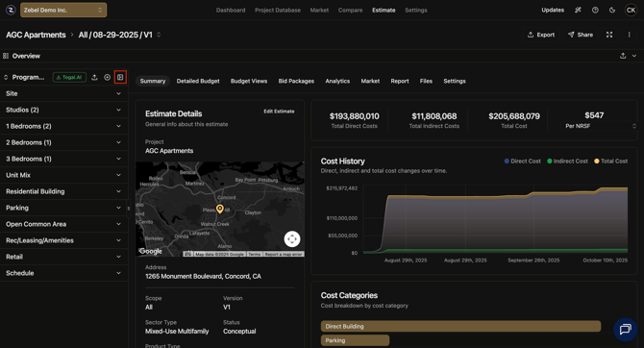
Task: Open Project Database in top navigation
Action: [x=278, y=10]
